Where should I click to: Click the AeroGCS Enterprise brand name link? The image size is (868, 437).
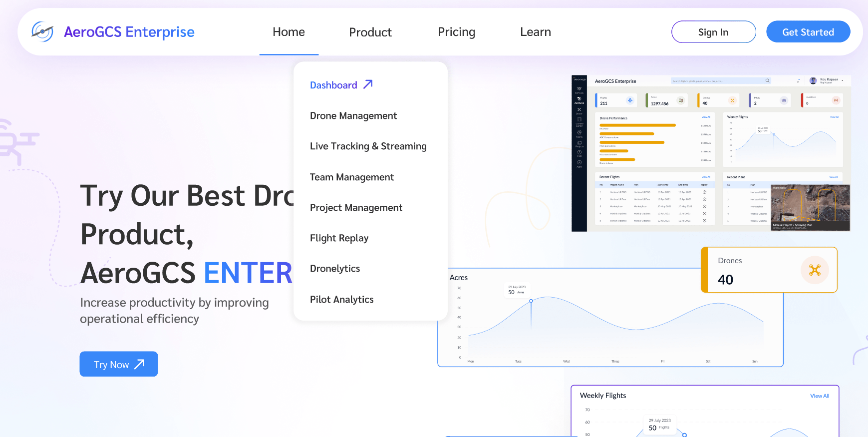[129, 32]
